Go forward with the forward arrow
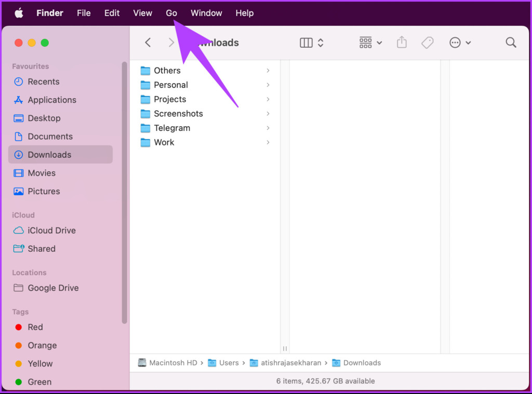This screenshot has width=532, height=394. (x=171, y=43)
